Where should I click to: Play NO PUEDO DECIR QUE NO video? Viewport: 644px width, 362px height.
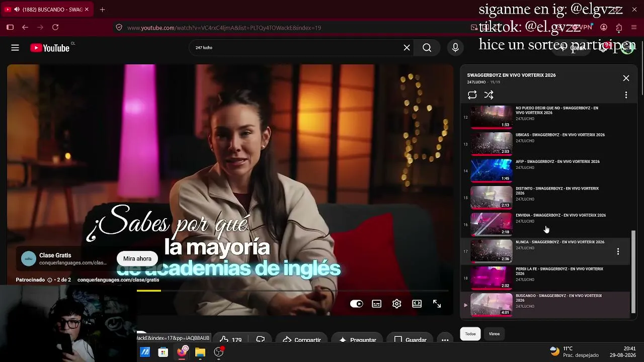491,117
